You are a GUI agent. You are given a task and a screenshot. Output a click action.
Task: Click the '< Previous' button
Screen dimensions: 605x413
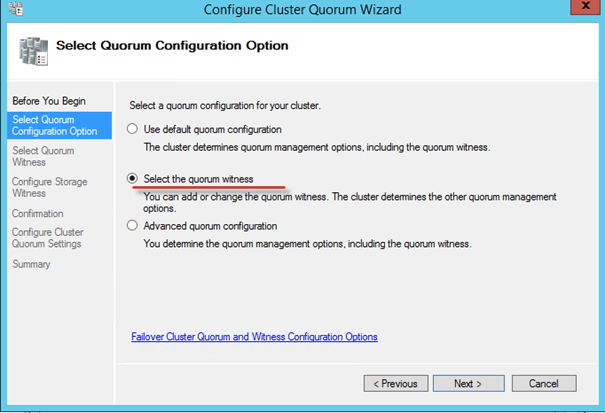click(396, 383)
